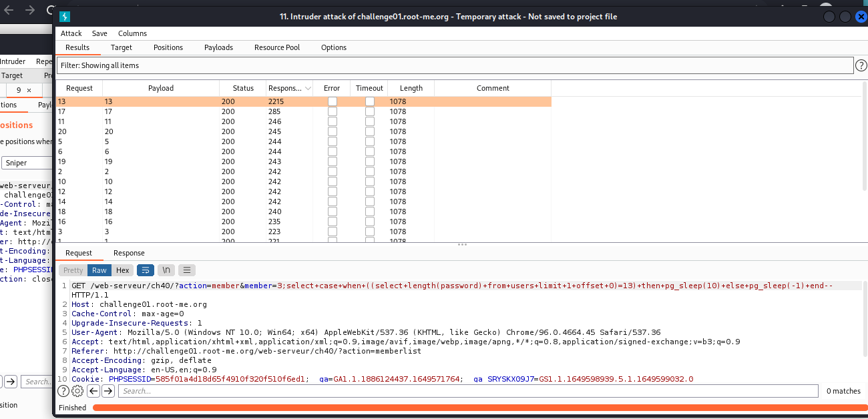Viewport: 868px width, 419px height.
Task: Click browser forward arrow at top left
Action: [x=29, y=10]
